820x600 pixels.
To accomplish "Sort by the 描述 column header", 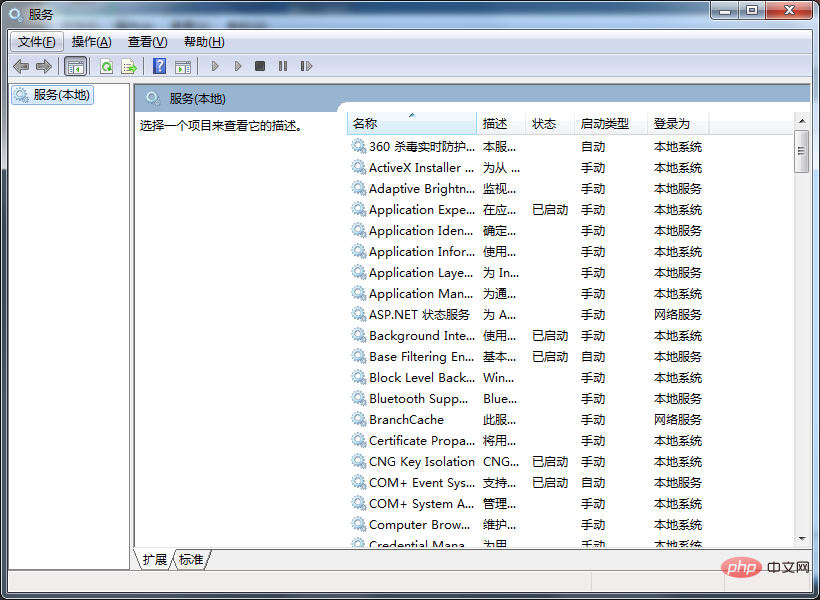I will point(500,123).
